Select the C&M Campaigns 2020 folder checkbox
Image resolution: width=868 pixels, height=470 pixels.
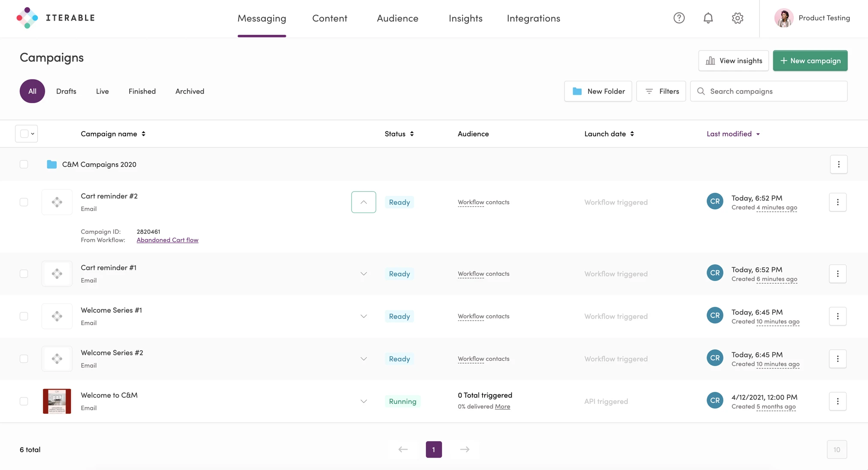pyautogui.click(x=24, y=164)
